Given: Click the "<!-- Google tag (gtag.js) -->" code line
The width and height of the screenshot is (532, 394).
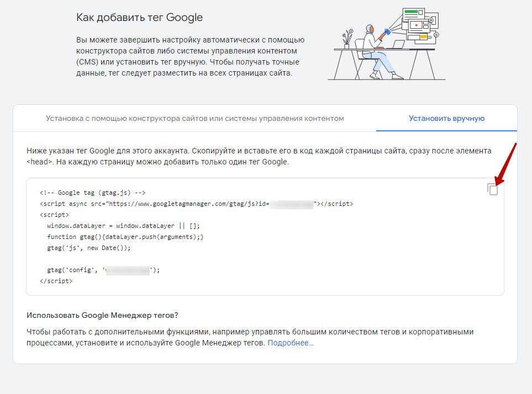Looking at the screenshot, I should [x=93, y=193].
